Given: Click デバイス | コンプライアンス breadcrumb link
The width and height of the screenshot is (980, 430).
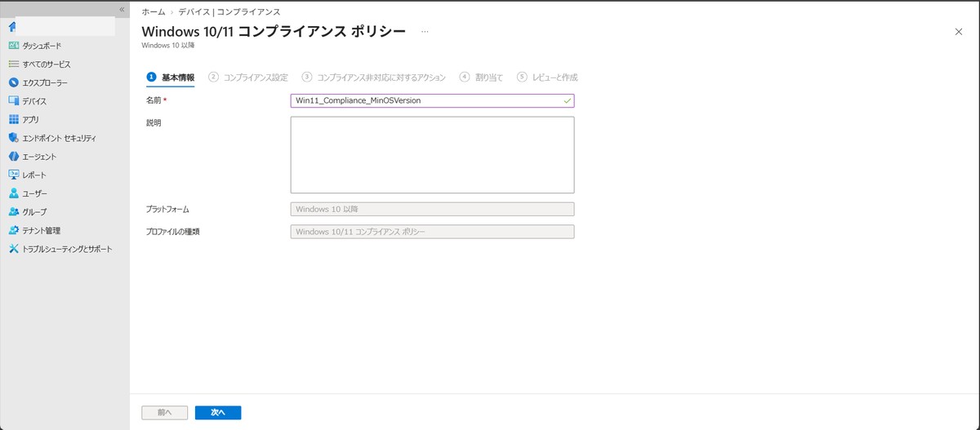Looking at the screenshot, I should (229, 12).
